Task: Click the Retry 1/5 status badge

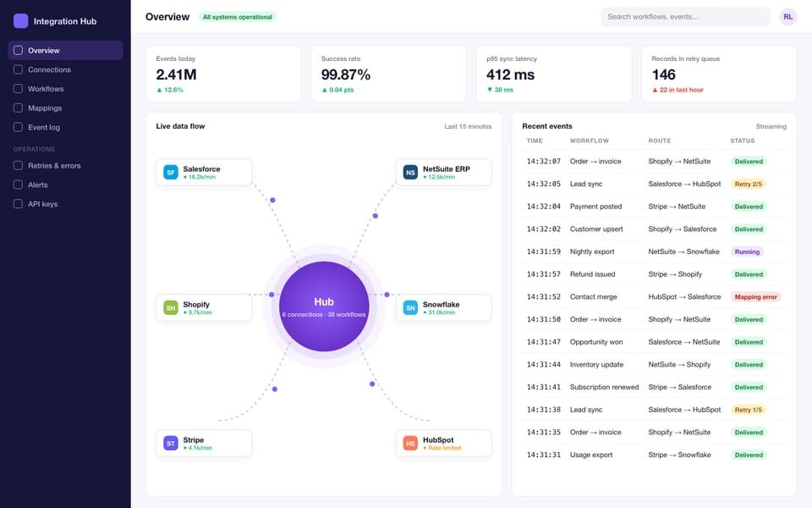Action: (x=749, y=410)
